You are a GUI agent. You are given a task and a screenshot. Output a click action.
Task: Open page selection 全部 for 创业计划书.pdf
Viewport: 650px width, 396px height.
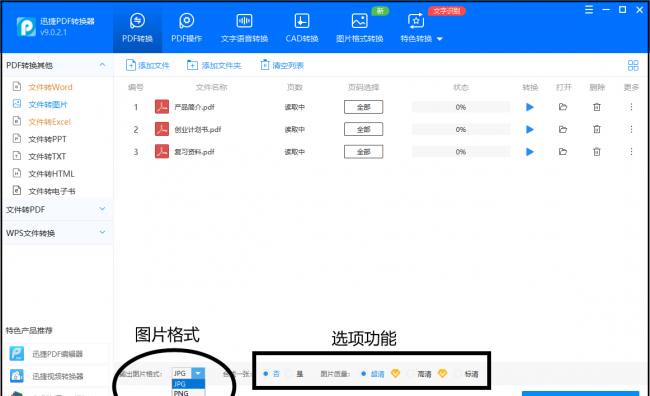click(x=363, y=129)
